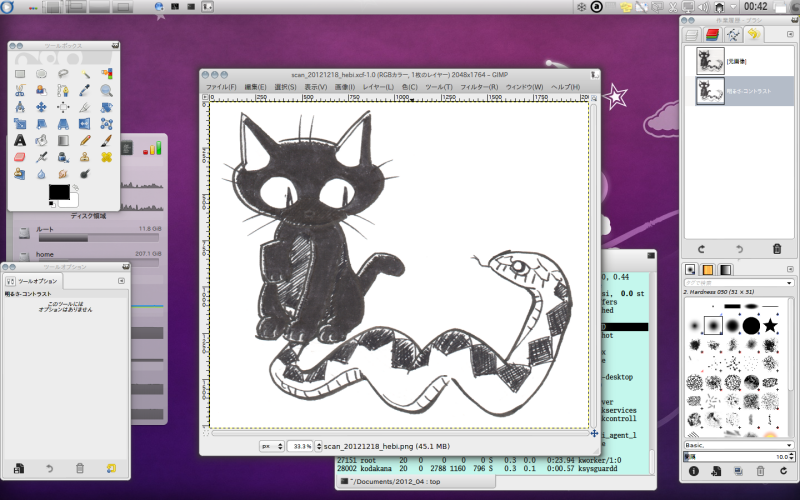Screen dimensions: 800x500
Task: Open the フィルター(R) menu
Action: pos(479,87)
